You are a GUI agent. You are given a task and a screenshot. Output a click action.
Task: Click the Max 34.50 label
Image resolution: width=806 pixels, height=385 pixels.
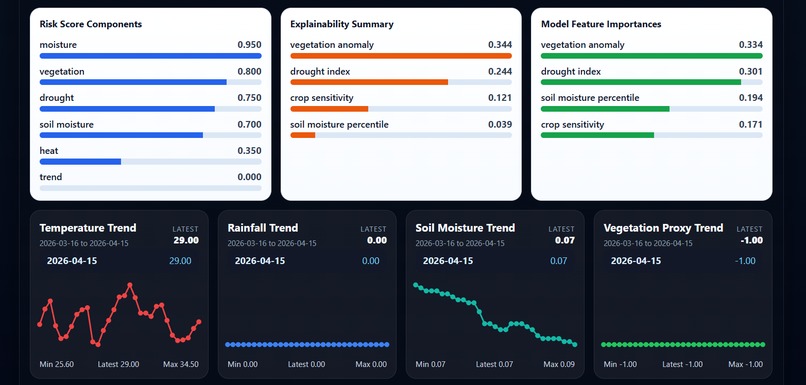(181, 364)
